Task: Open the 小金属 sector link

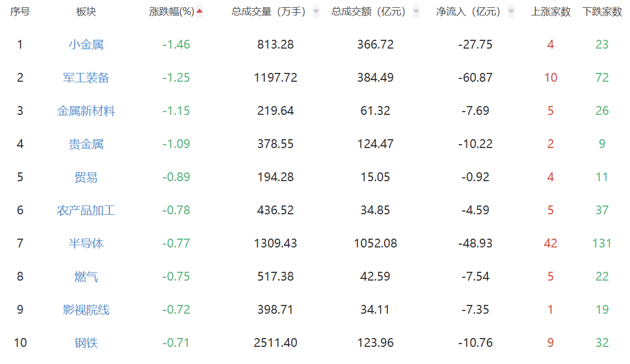Action: coord(86,45)
